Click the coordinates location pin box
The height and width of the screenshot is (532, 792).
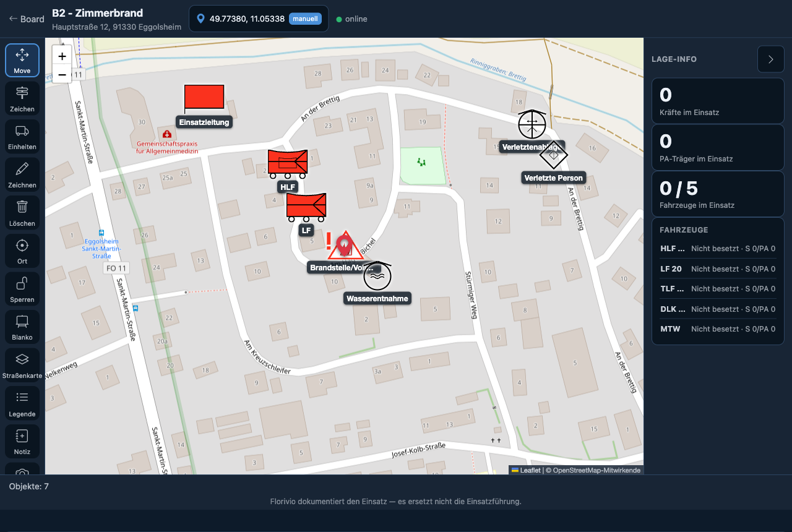[x=259, y=19]
